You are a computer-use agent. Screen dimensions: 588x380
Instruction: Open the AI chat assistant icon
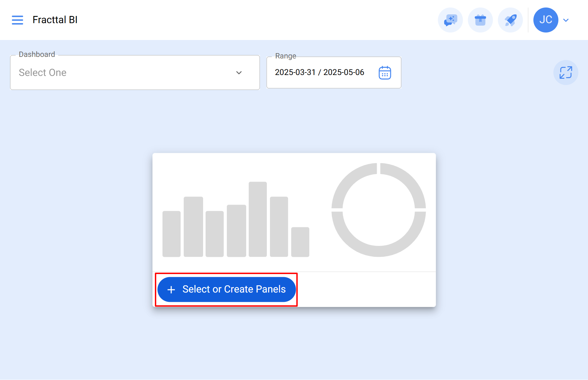click(x=450, y=20)
